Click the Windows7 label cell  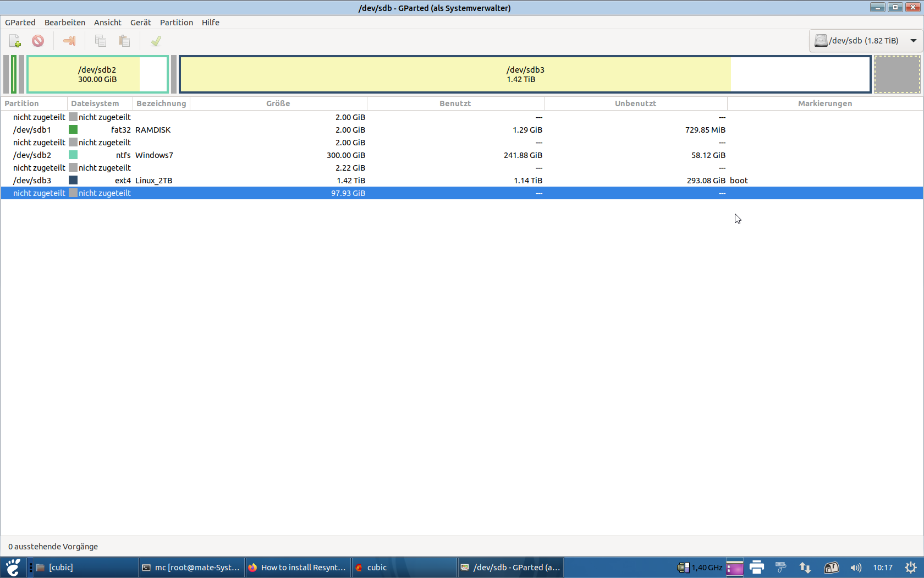(x=154, y=155)
